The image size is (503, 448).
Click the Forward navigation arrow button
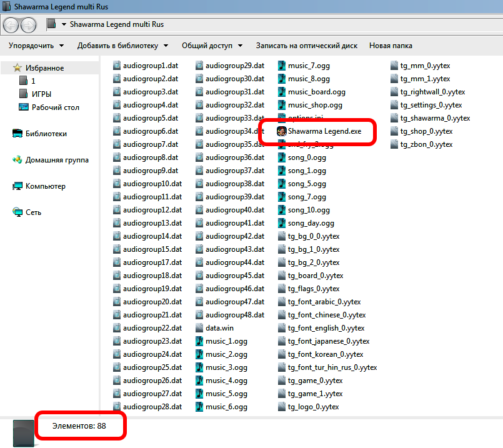[29, 25]
